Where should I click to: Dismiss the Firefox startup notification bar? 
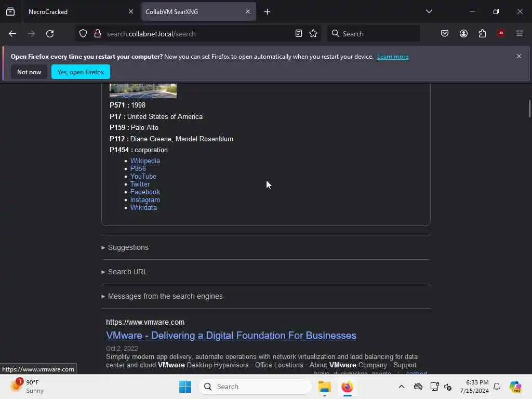519,56
